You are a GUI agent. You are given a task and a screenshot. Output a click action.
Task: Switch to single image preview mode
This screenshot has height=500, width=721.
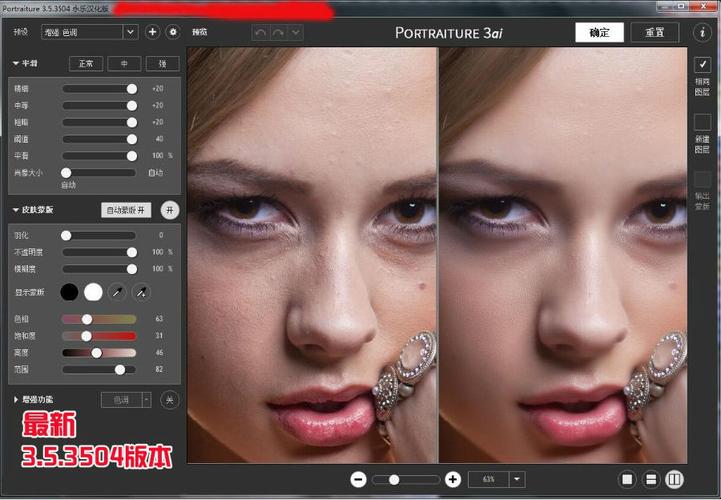click(627, 480)
